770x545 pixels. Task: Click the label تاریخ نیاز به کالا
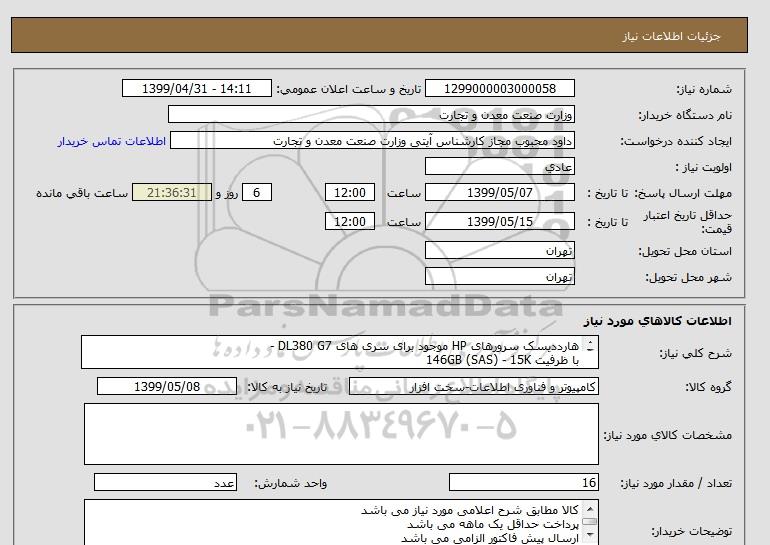coord(287,387)
